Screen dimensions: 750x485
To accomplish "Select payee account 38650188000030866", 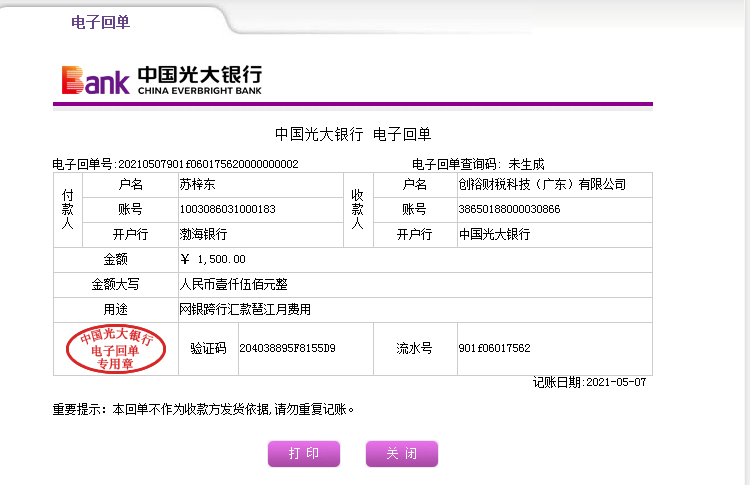I will click(509, 209).
